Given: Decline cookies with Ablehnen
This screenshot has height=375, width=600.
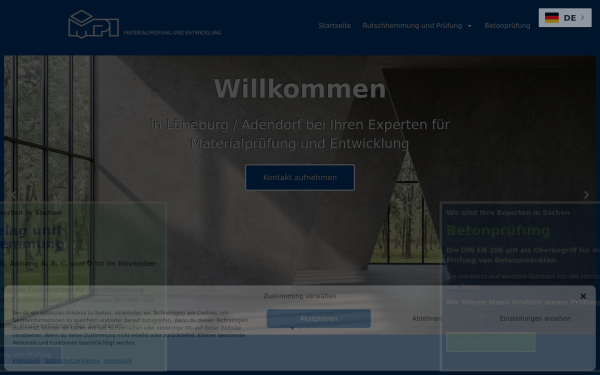Looking at the screenshot, I should tap(427, 318).
